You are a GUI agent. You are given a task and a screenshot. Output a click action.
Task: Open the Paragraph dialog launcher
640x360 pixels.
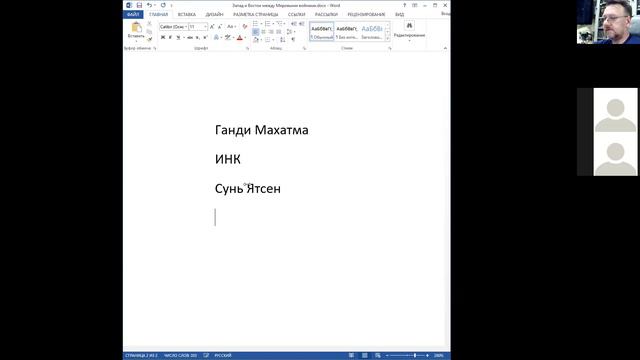click(x=304, y=48)
